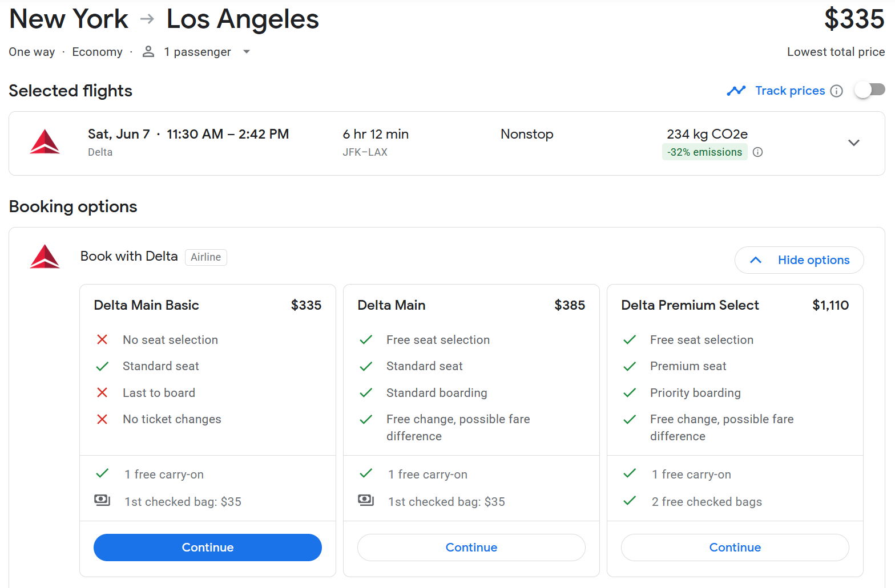Click Premium Select 1 free carry-on checkmark
The width and height of the screenshot is (895, 588).
[x=630, y=473]
